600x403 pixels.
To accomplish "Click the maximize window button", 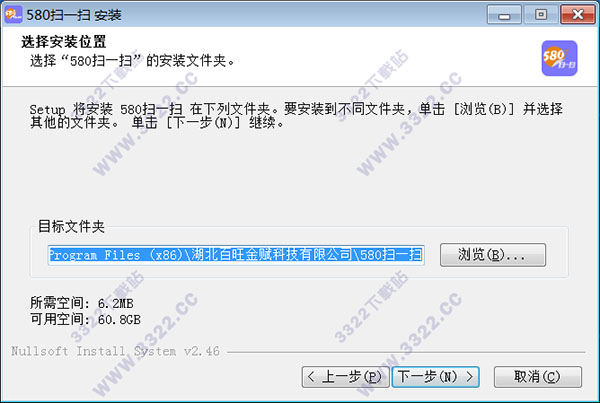I will click(x=541, y=15).
